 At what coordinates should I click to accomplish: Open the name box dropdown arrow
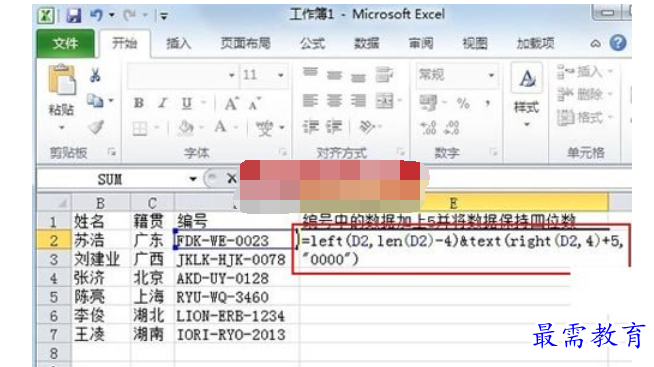click(x=192, y=179)
